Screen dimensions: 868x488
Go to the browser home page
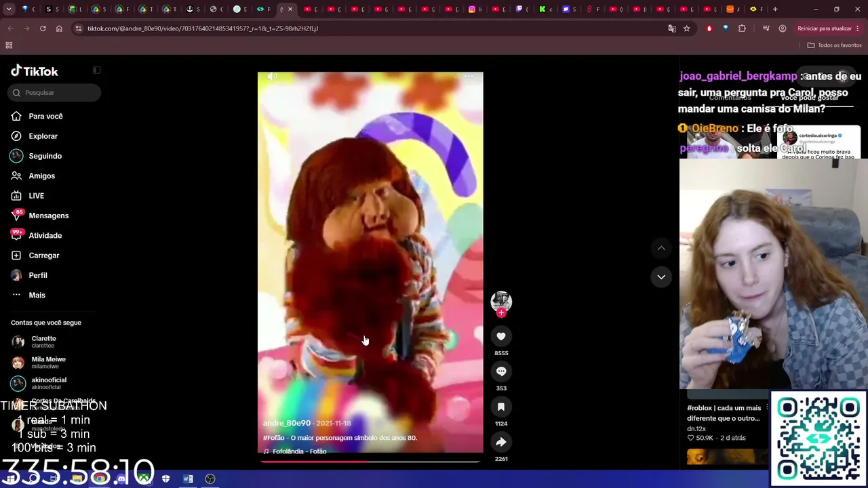point(59,28)
